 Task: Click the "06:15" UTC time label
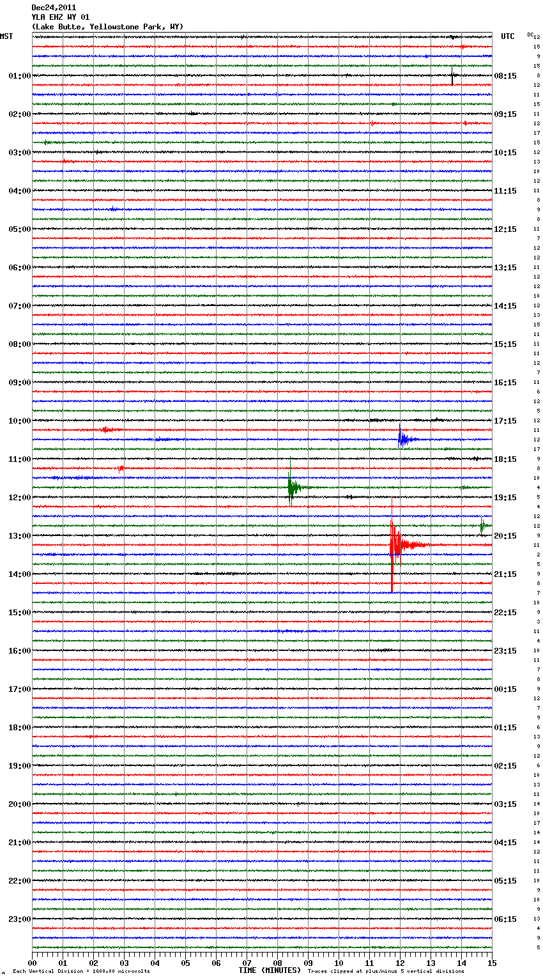click(x=505, y=919)
